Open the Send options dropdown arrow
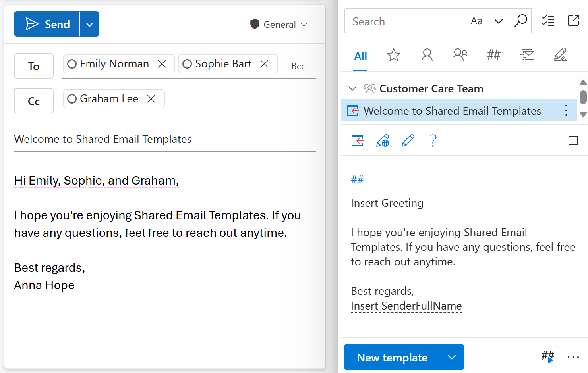588x373 pixels. [90, 24]
